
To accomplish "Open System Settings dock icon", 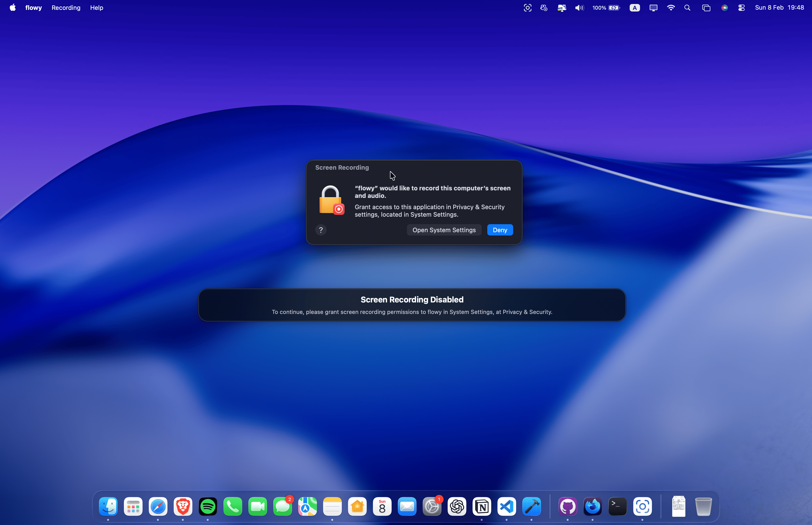I will [432, 507].
